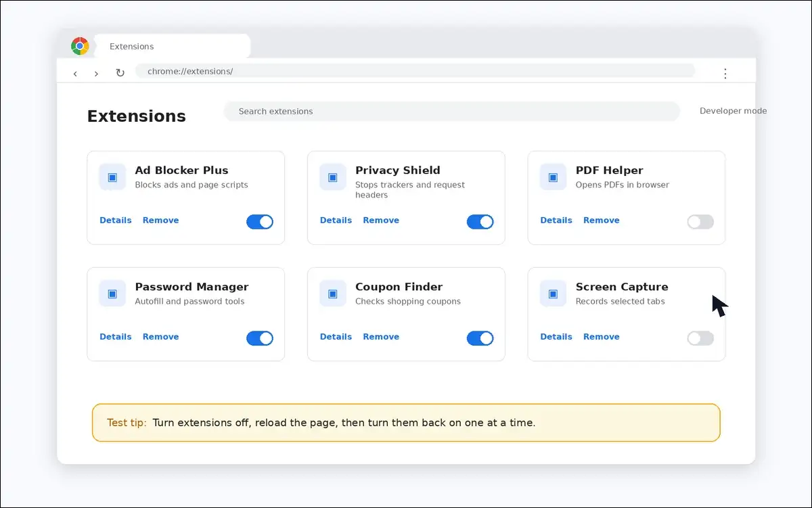Screen dimensions: 812x508
Task: Click the Coupon Finder title
Action: (x=399, y=287)
